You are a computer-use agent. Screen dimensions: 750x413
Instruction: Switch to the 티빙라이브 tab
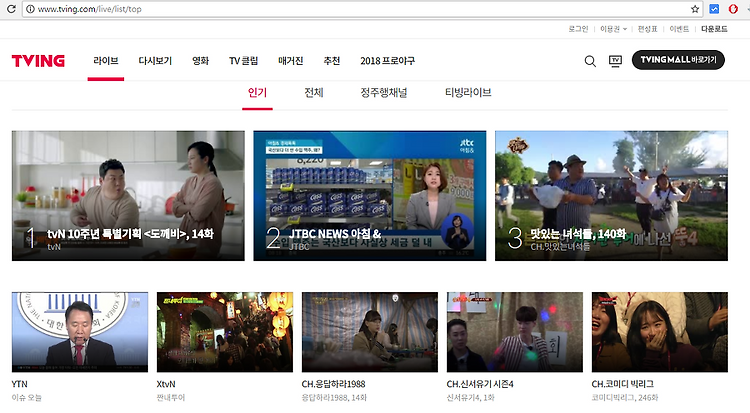pos(468,92)
